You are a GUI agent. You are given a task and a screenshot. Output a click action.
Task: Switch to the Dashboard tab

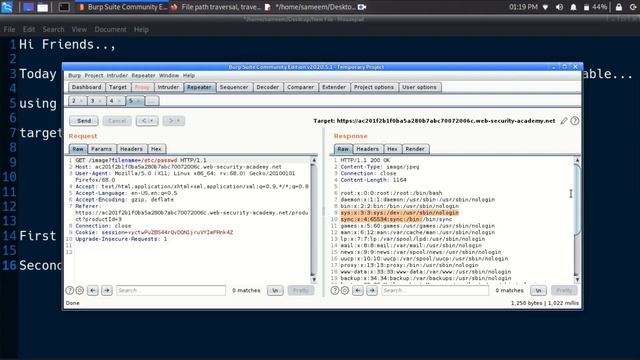[86, 87]
